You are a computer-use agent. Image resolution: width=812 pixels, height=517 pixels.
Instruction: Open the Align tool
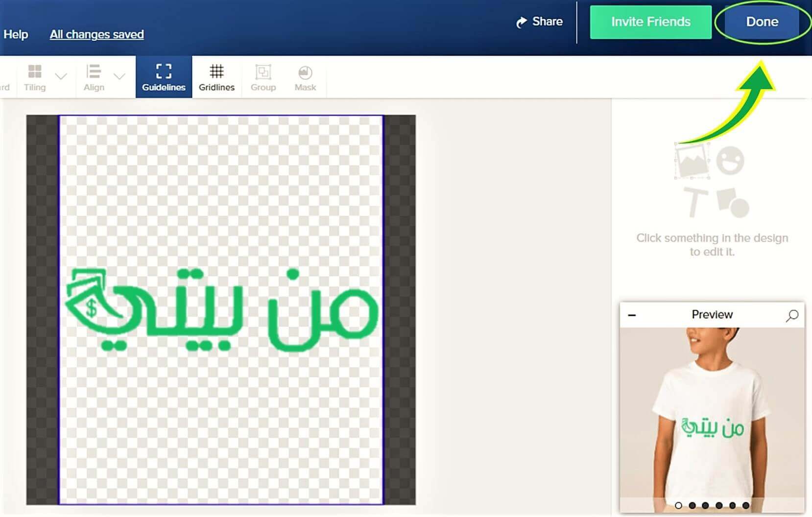(94, 77)
